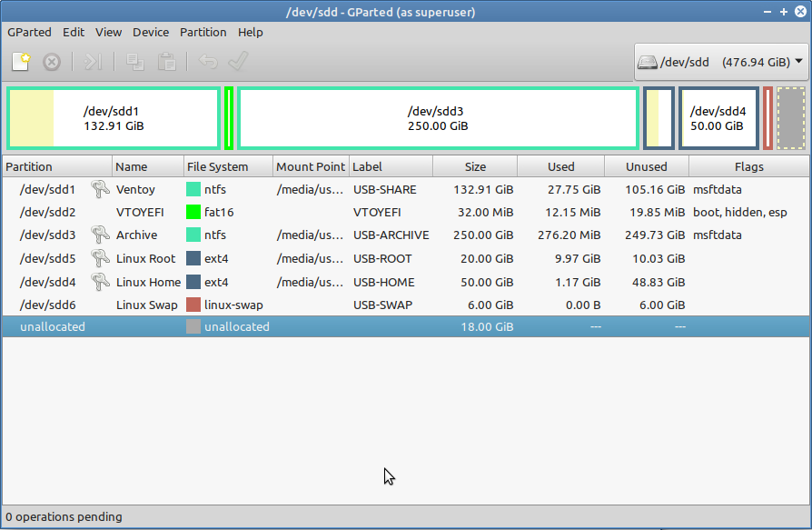The width and height of the screenshot is (812, 530).
Task: Select unallocated dashed block in disk map
Action: click(791, 118)
